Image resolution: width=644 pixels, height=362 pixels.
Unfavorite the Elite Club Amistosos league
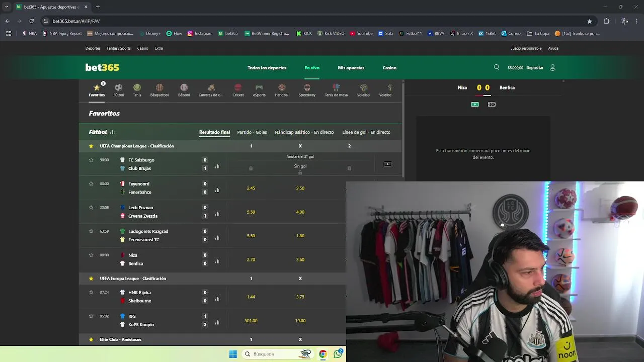click(91, 339)
